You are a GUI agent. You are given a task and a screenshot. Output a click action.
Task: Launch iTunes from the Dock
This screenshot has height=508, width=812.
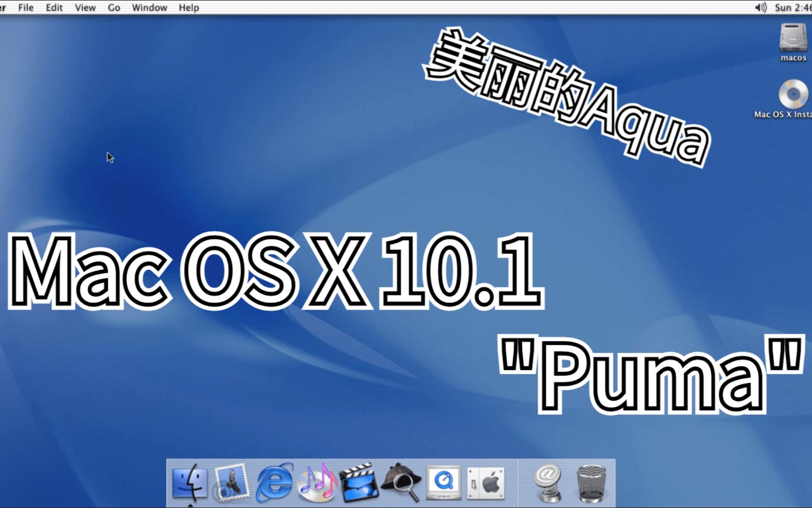318,482
